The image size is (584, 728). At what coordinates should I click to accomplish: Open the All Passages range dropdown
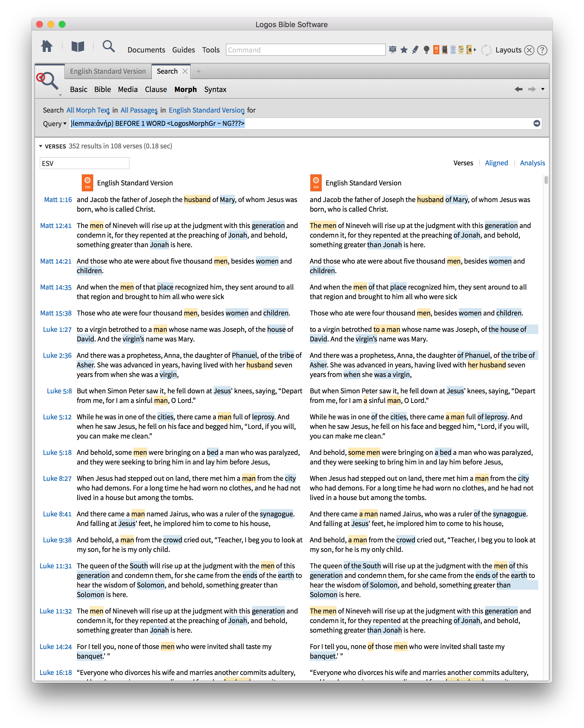pos(139,110)
